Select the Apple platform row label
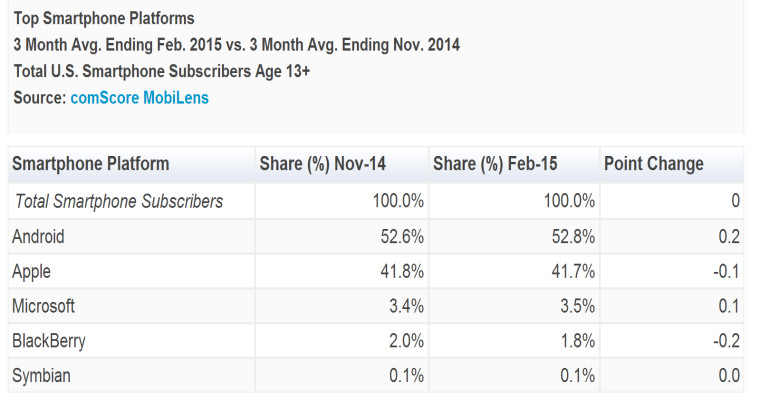760x405 pixels. [x=32, y=272]
